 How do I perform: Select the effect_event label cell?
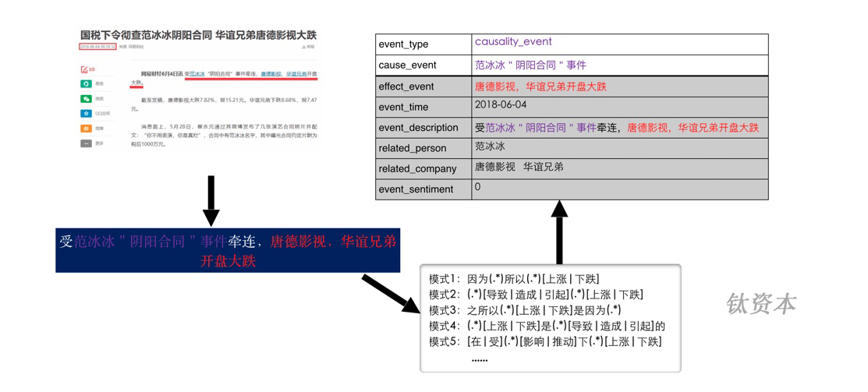(x=423, y=87)
